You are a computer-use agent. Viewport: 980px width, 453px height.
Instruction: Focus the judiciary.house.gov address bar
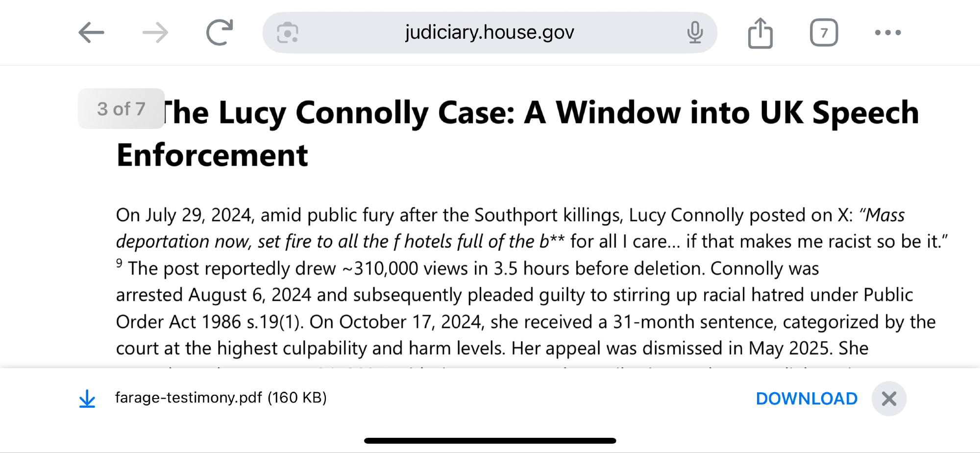click(x=489, y=33)
